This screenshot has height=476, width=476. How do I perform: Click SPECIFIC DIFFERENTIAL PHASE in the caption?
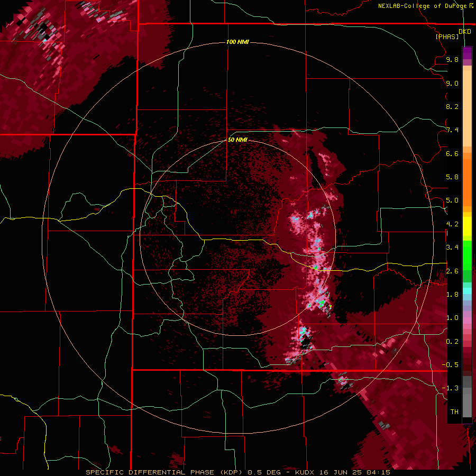pyautogui.click(x=151, y=472)
